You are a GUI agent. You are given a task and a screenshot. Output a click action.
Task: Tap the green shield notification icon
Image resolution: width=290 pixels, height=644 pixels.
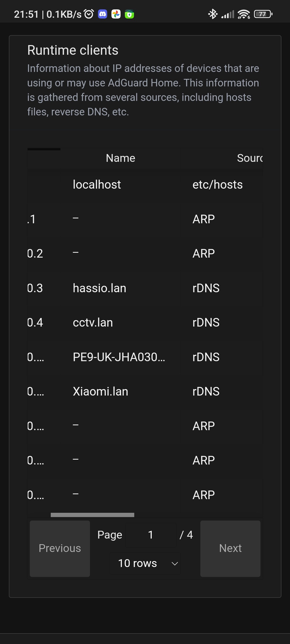[129, 14]
